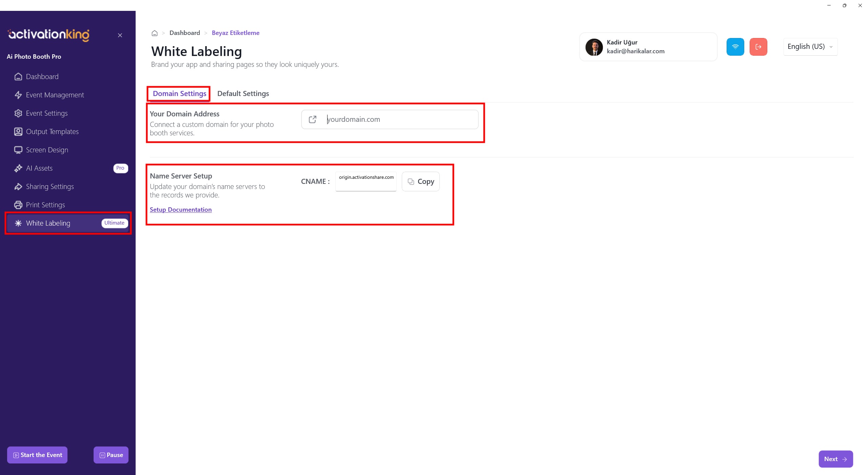Open Screen Design in sidebar
868x475 pixels.
[x=47, y=150]
